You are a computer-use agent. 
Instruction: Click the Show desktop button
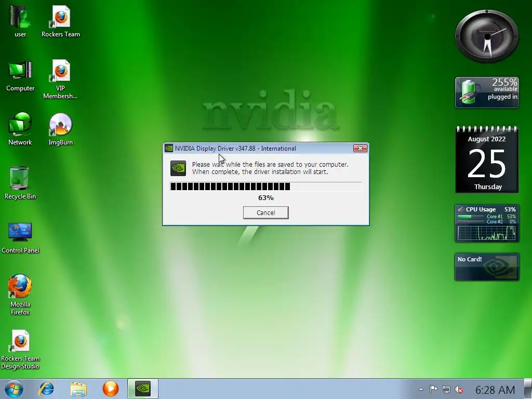(528, 389)
